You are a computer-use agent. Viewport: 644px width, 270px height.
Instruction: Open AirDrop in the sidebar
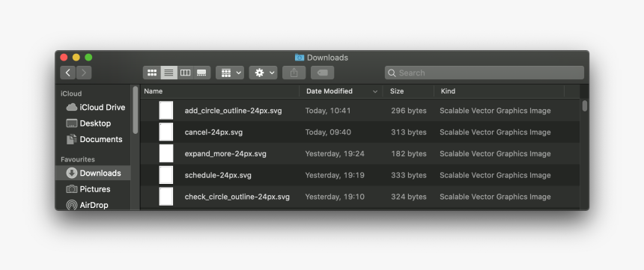click(87, 205)
